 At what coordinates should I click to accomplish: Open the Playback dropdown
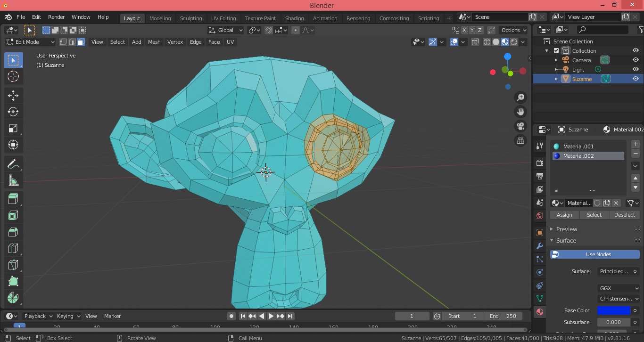point(38,316)
